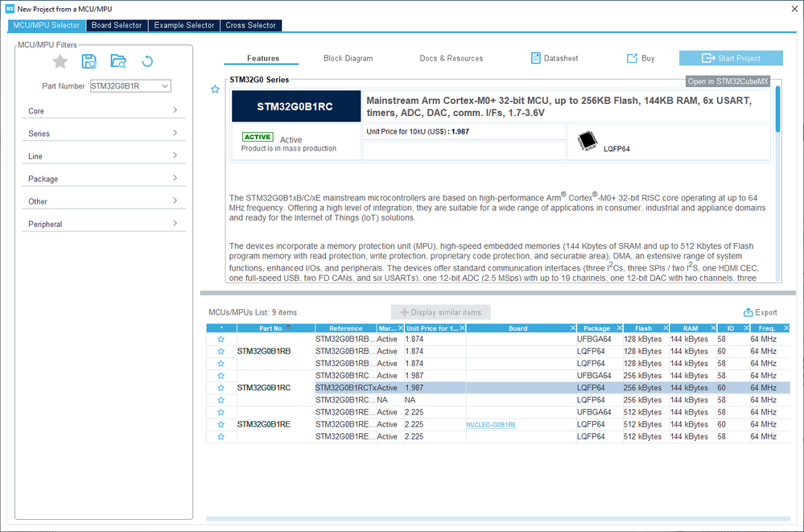Image resolution: width=804 pixels, height=532 pixels.
Task: Favorite star for UFBGA64 256 kBytes row
Action: pyautogui.click(x=221, y=376)
